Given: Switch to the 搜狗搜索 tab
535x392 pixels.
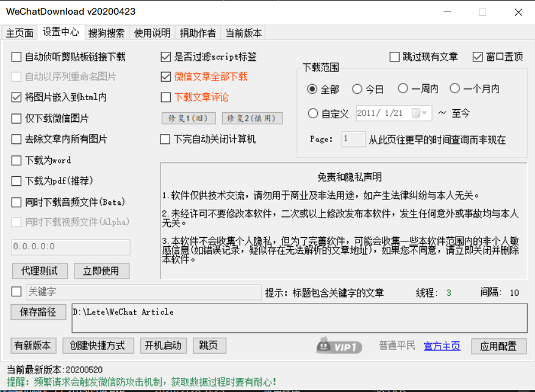Looking at the screenshot, I should click(x=106, y=33).
